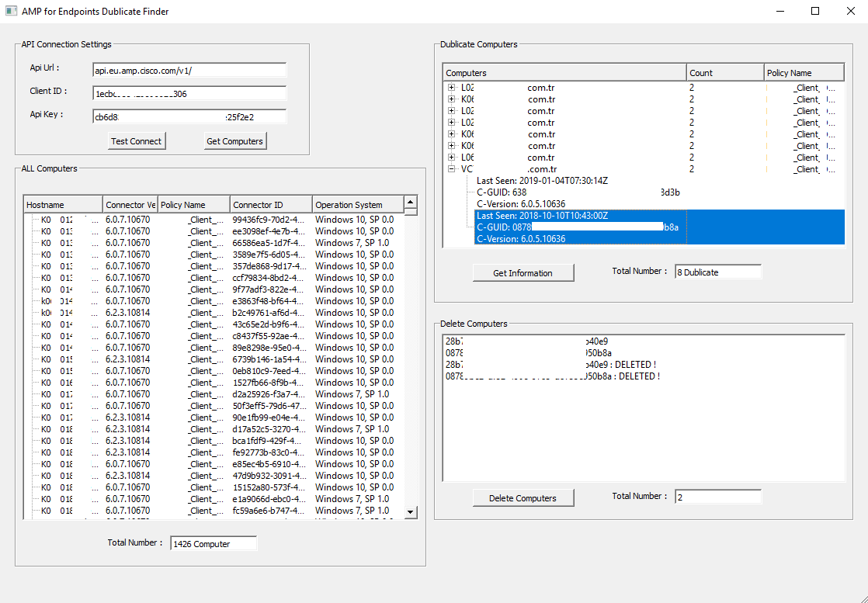The height and width of the screenshot is (603, 868).
Task: Select the Windows 7 row with ID 66586ea5-1d7f-4...
Action: click(214, 243)
